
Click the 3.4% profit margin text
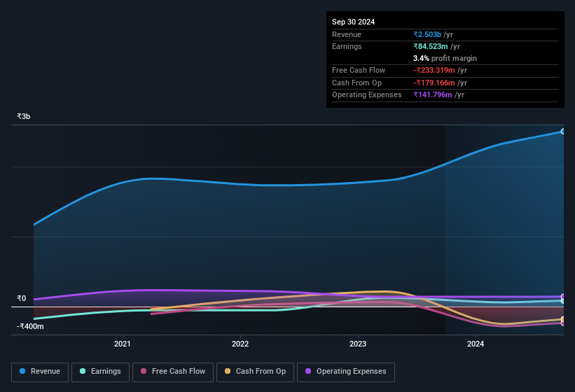click(x=445, y=58)
